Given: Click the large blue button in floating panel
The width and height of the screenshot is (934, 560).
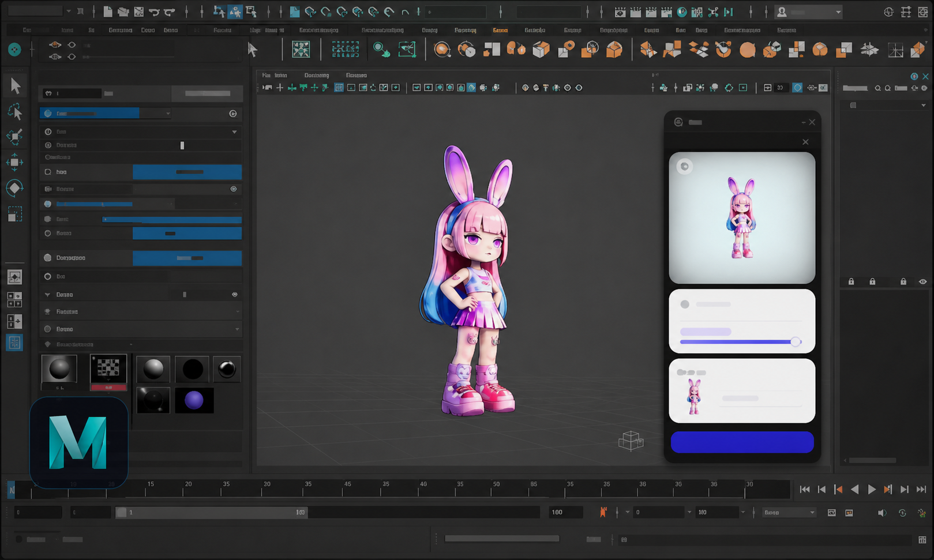Looking at the screenshot, I should point(742,442).
